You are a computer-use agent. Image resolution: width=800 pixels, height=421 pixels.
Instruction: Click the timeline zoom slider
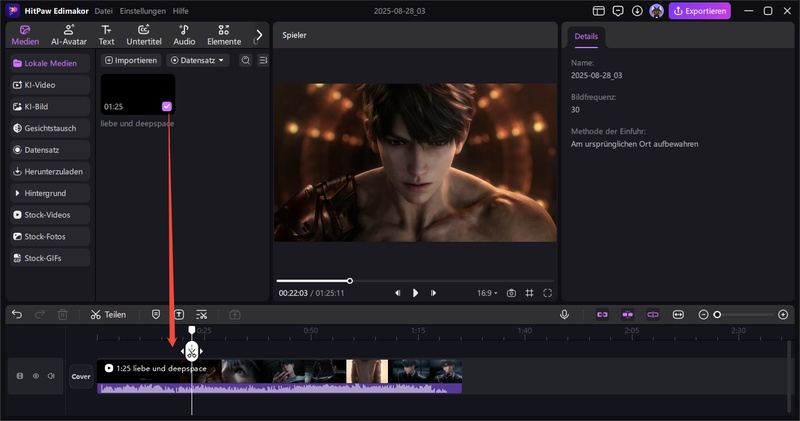pyautogui.click(x=743, y=315)
